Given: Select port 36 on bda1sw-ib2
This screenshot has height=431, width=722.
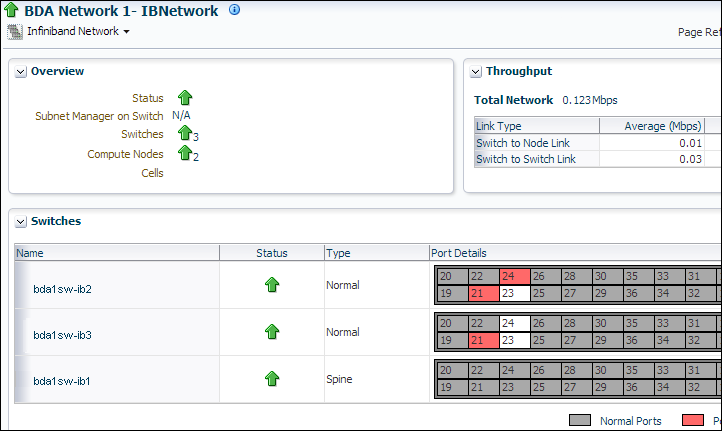Looking at the screenshot, I should click(x=639, y=293).
